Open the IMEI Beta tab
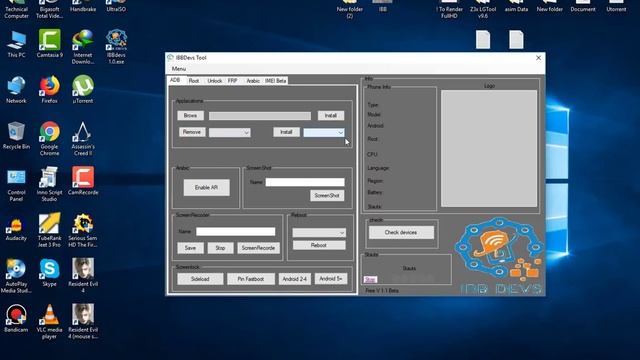 pos(276,81)
